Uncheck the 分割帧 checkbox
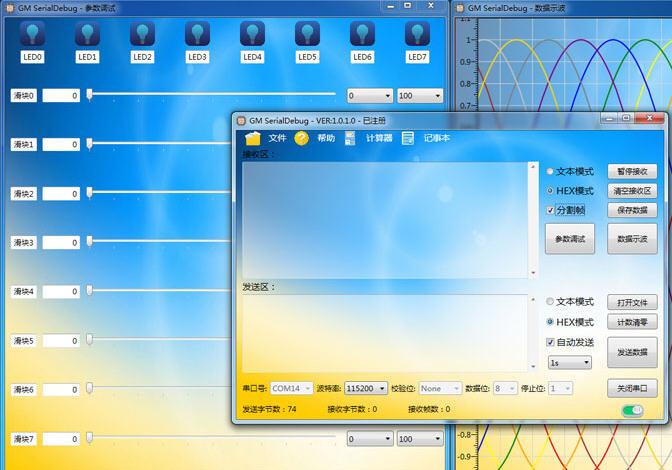The image size is (672, 470). pyautogui.click(x=550, y=210)
